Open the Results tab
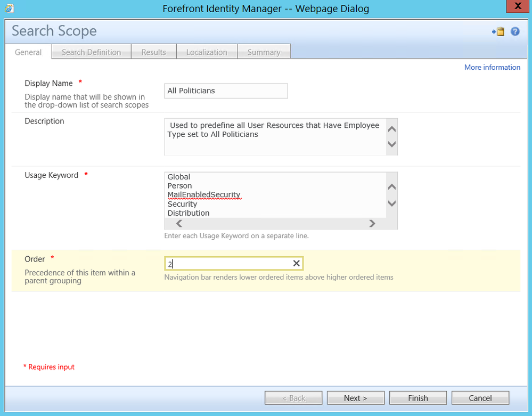The height and width of the screenshot is (416, 532). point(154,52)
